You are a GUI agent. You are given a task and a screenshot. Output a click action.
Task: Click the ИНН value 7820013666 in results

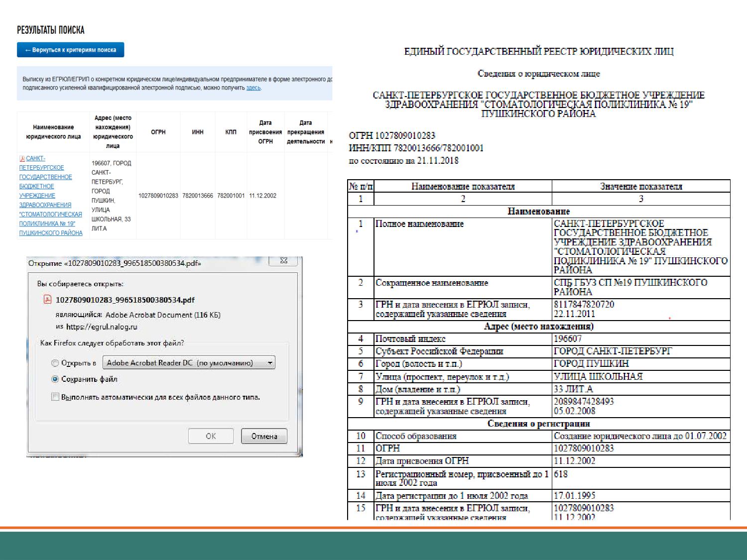198,196
